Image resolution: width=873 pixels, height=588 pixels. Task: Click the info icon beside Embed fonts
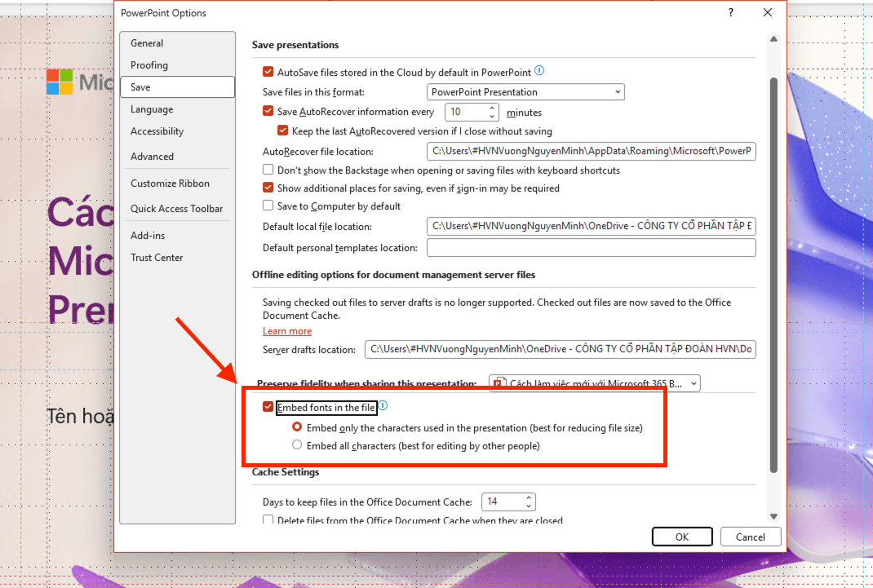(x=383, y=405)
